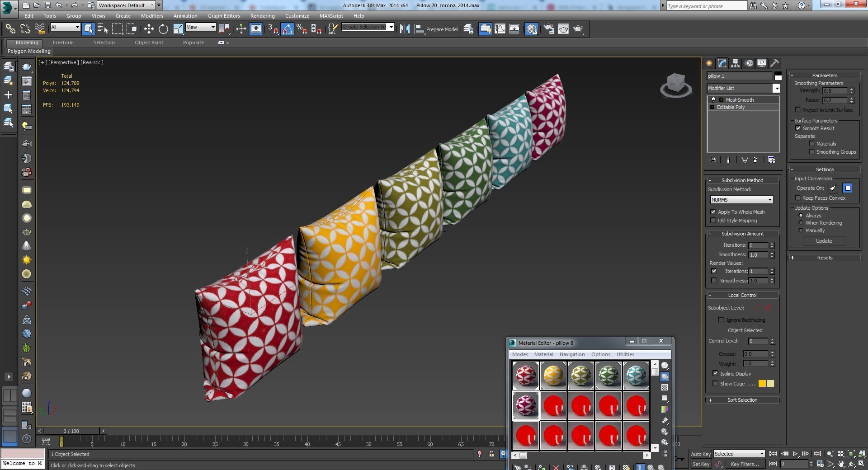This screenshot has height=470, width=868.
Task: Open the selection filter All dropdown
Action: (65, 27)
